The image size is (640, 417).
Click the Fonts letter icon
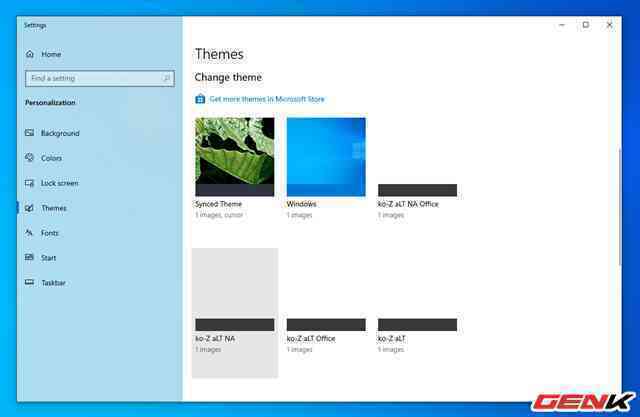(x=29, y=233)
